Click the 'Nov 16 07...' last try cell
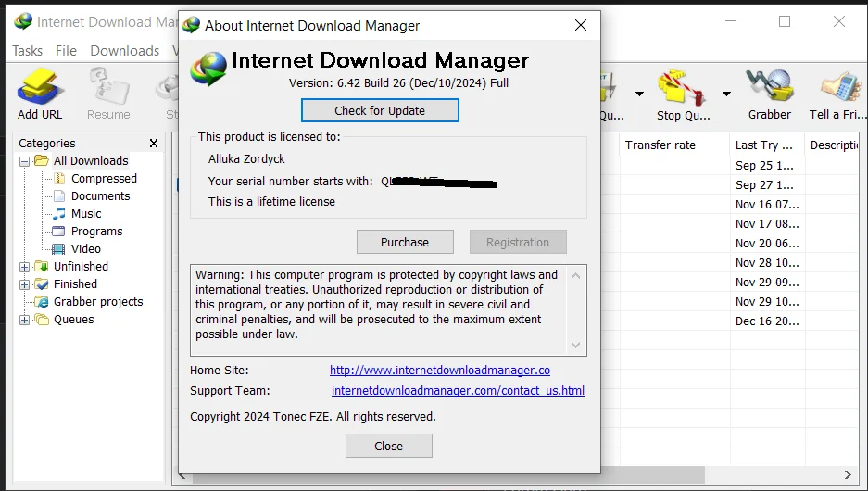 (767, 204)
